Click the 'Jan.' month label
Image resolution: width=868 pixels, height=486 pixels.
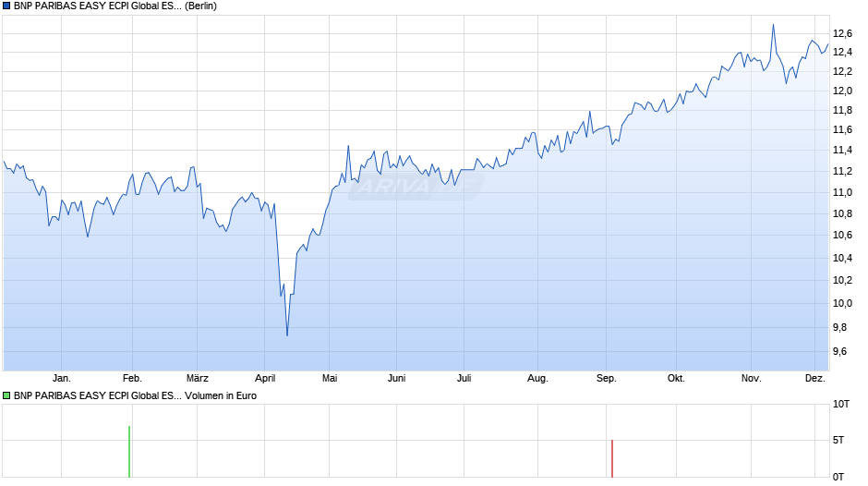[x=62, y=379]
